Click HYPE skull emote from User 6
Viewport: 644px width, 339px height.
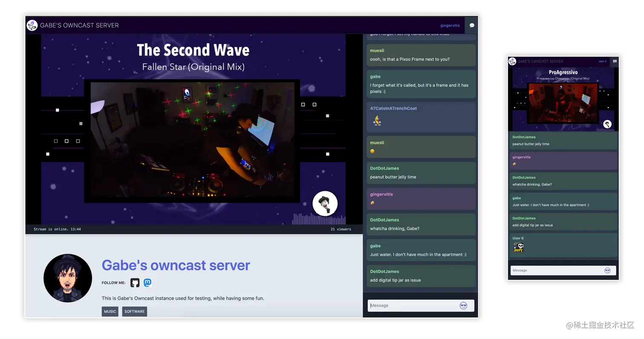tap(518, 247)
